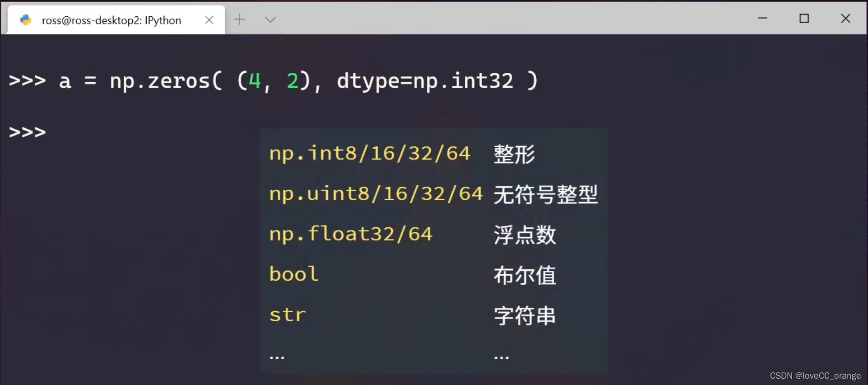Screen dimensions: 868x385
Task: Click the Python logo in the tab
Action: click(26, 20)
